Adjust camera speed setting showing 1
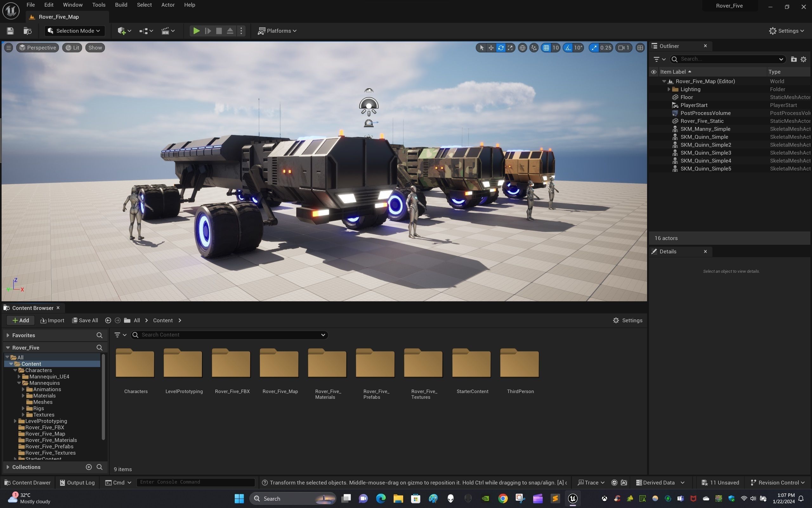The image size is (812, 508). [x=624, y=48]
